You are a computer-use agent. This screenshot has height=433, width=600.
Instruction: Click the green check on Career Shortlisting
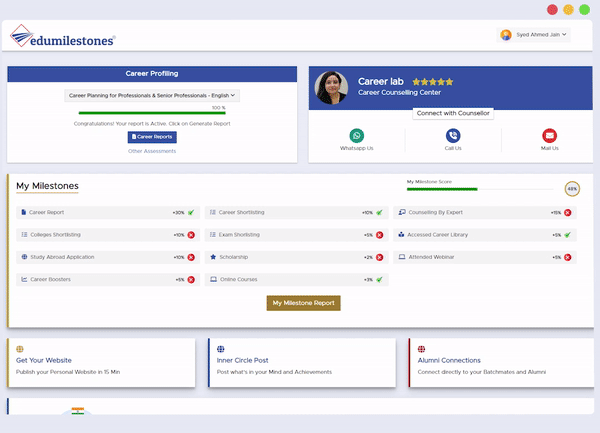(x=379, y=212)
